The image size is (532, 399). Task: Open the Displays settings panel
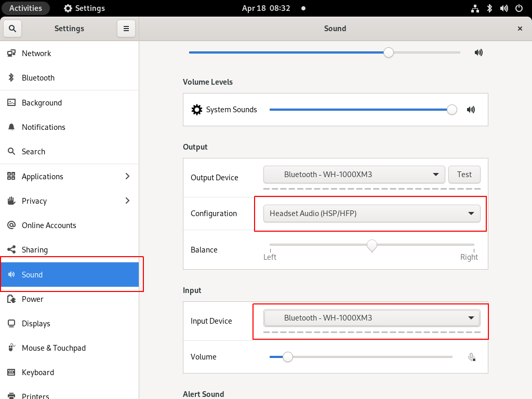[36, 324]
